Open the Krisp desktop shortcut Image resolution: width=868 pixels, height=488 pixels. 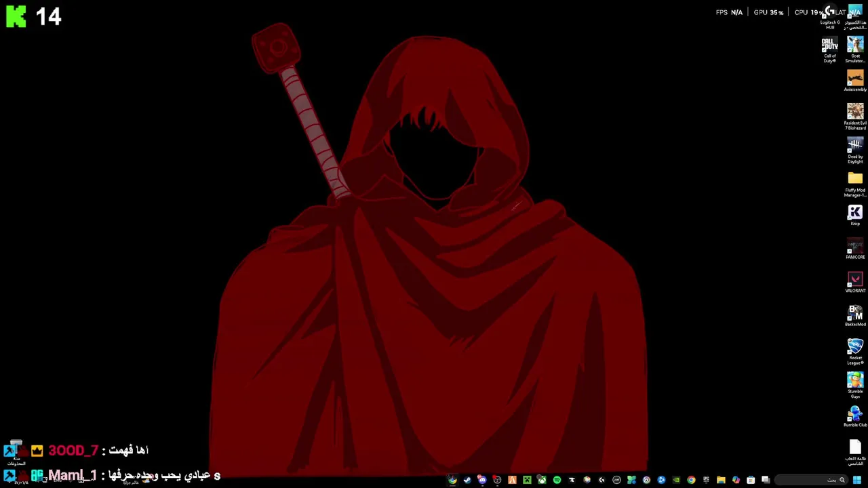point(855,215)
